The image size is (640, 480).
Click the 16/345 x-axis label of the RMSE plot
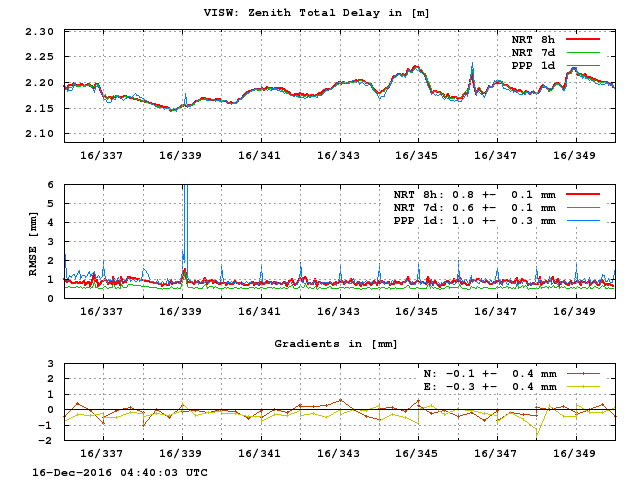tap(416, 311)
